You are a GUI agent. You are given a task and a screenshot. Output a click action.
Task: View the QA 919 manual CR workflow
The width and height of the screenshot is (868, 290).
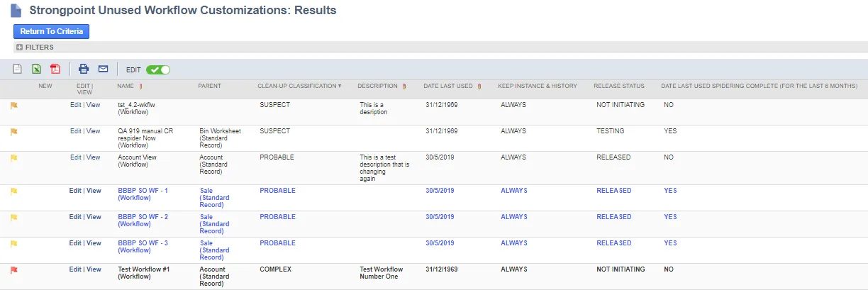[x=93, y=131]
